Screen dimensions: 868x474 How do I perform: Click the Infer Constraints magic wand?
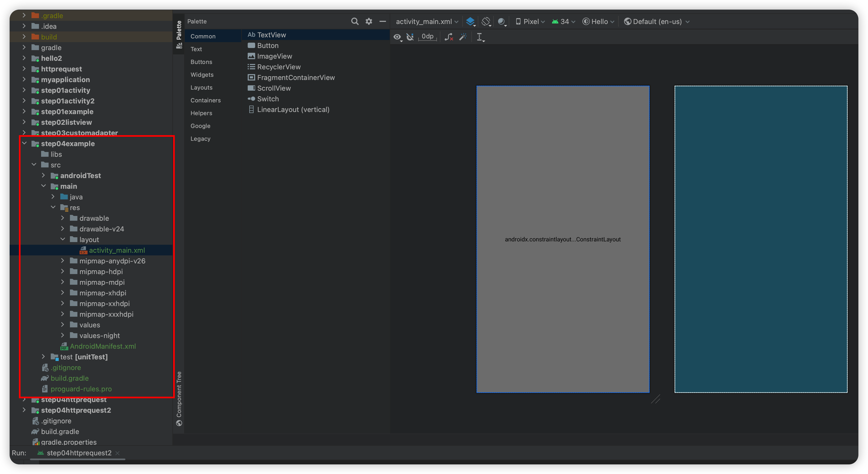[463, 37]
